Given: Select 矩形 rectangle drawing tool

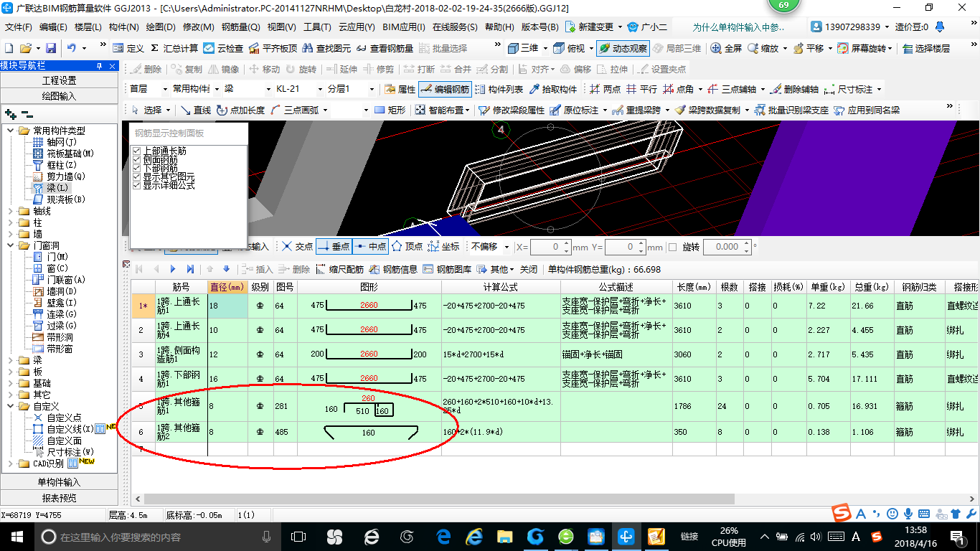Looking at the screenshot, I should click(390, 110).
